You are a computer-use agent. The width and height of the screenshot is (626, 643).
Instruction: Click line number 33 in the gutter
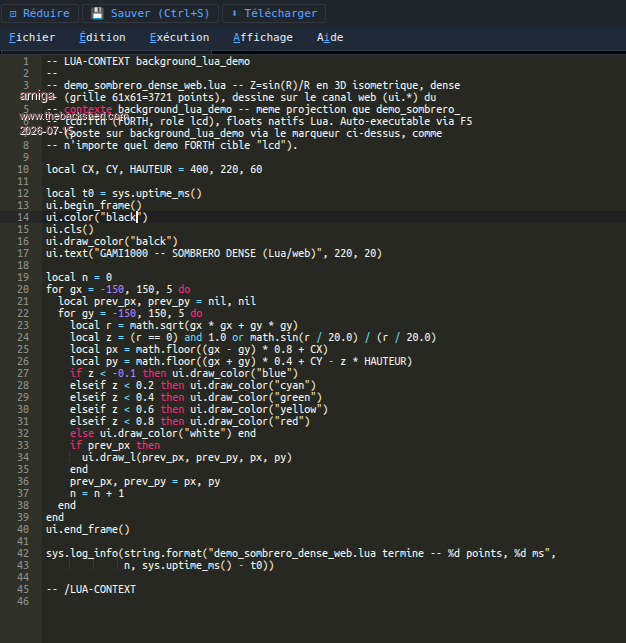click(23, 445)
